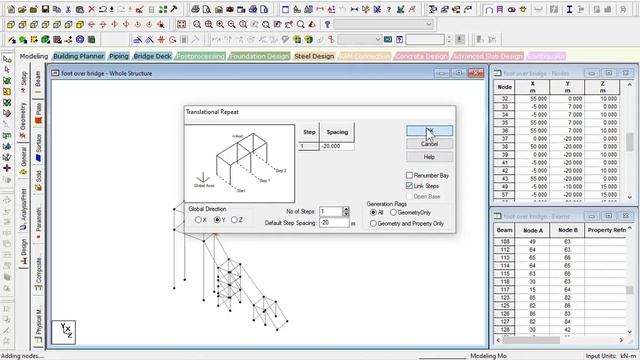Click the black question mark query icon
The width and height of the screenshot is (640, 360).
pyautogui.click(x=389, y=9)
